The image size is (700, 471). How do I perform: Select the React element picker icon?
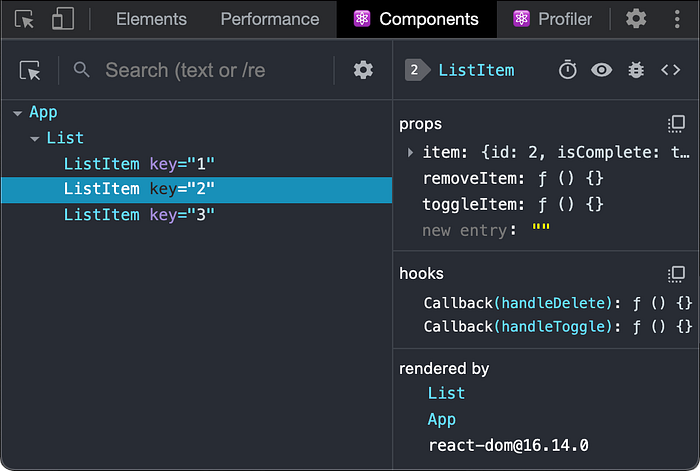(x=31, y=70)
